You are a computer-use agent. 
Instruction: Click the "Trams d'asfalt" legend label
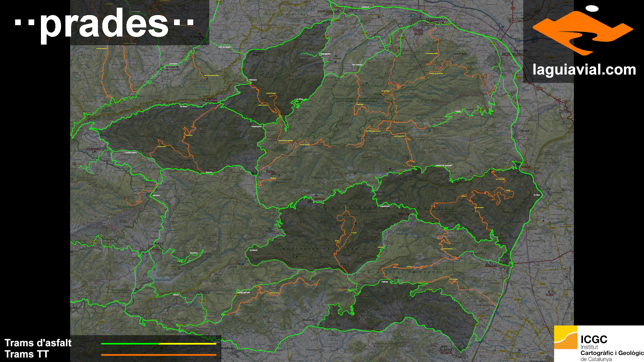(38, 343)
